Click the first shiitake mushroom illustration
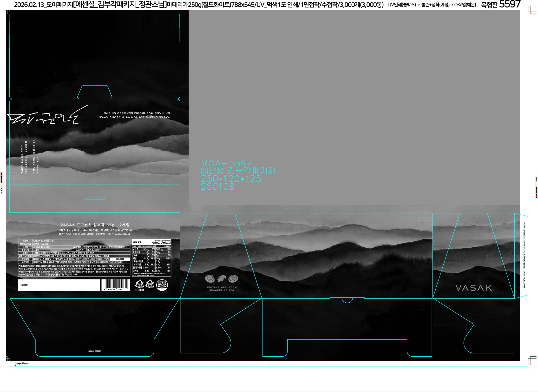The height and width of the screenshot is (392, 538). [x=210, y=279]
